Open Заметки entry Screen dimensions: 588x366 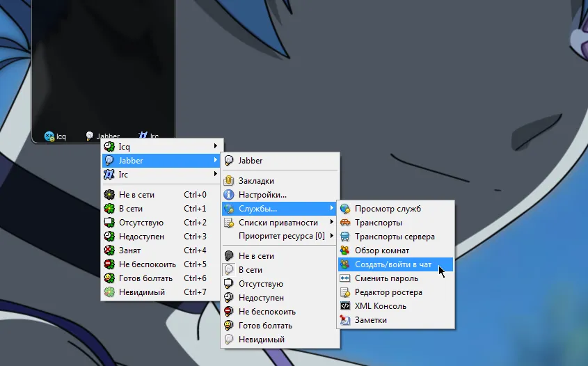tap(396, 320)
